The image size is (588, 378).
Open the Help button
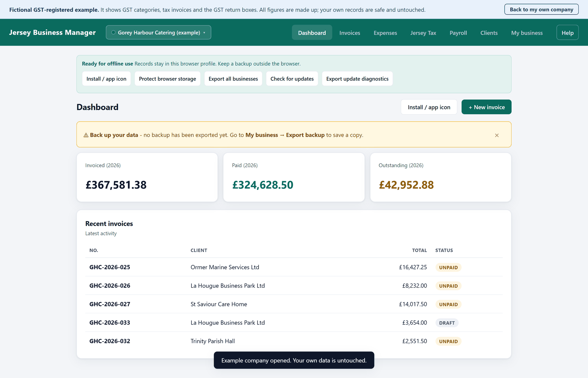click(567, 33)
